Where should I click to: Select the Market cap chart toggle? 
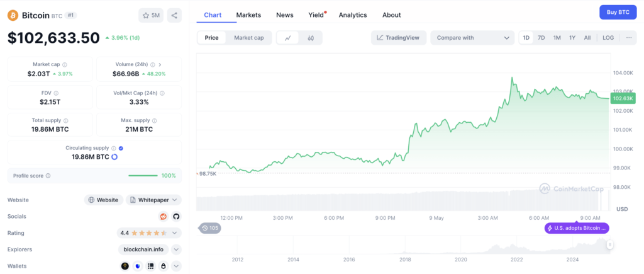249,38
